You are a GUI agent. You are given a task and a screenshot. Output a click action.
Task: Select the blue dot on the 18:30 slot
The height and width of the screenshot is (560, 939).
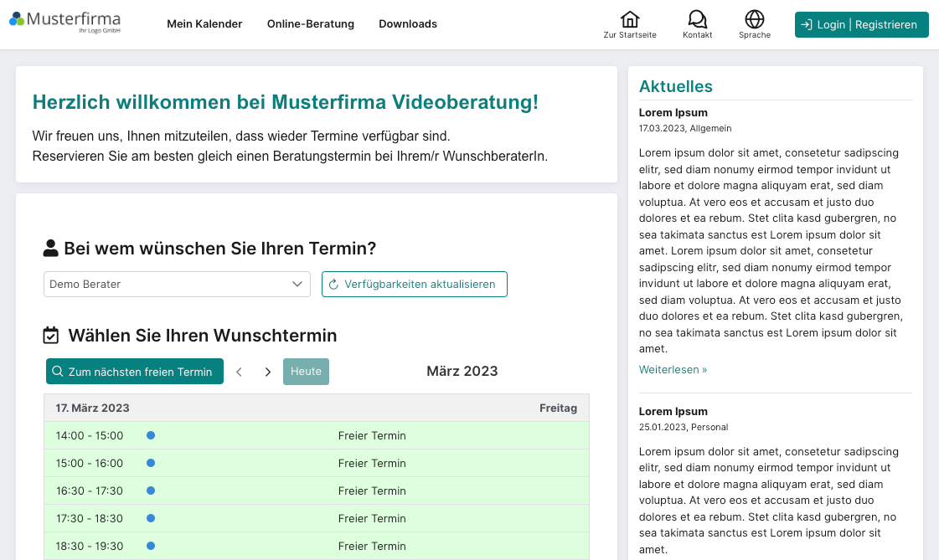[151, 546]
